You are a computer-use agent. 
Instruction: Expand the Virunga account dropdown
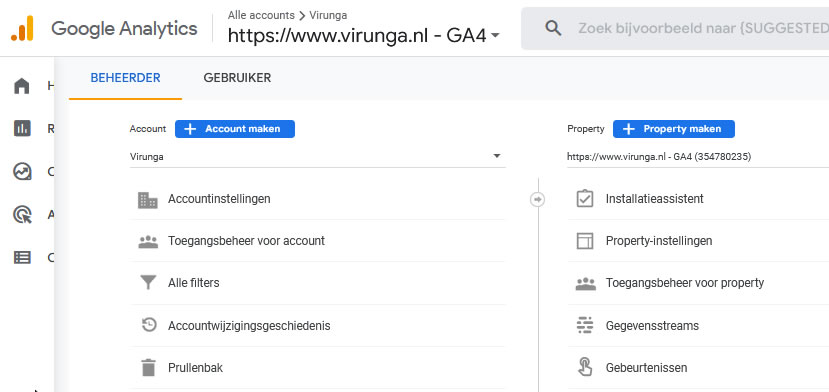pyautogui.click(x=317, y=157)
